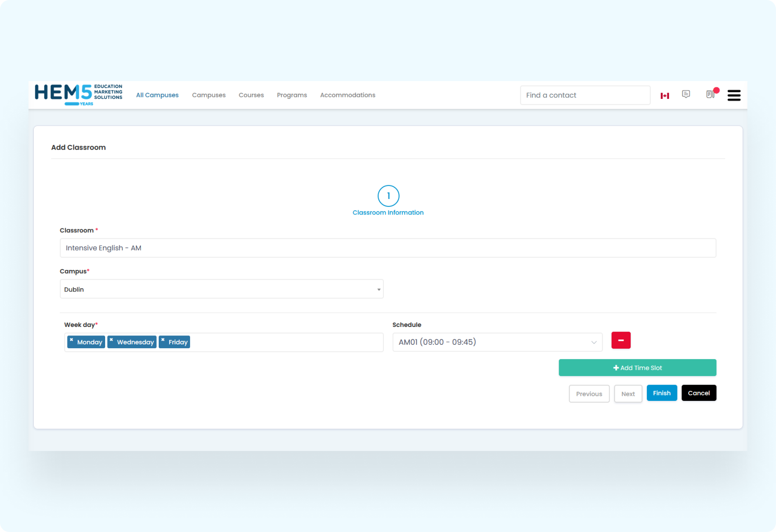Open the Canada flag language selector
Image resolution: width=776 pixels, height=532 pixels.
tap(665, 95)
